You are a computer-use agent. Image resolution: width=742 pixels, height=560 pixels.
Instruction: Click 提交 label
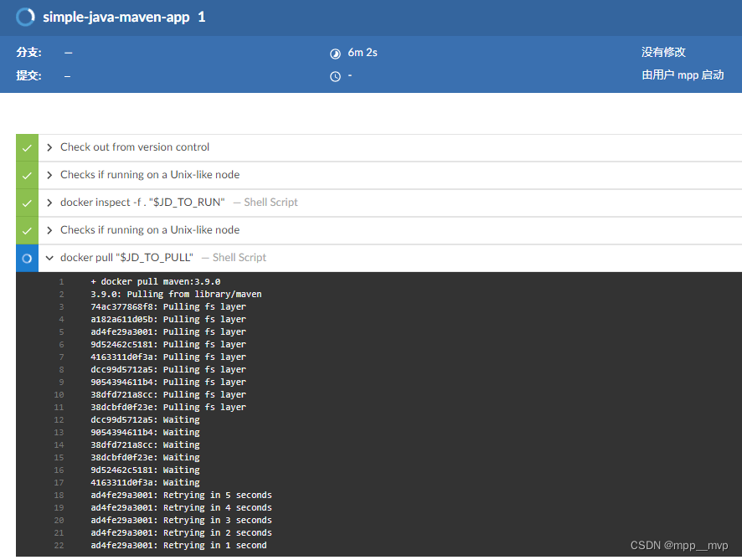(28, 75)
